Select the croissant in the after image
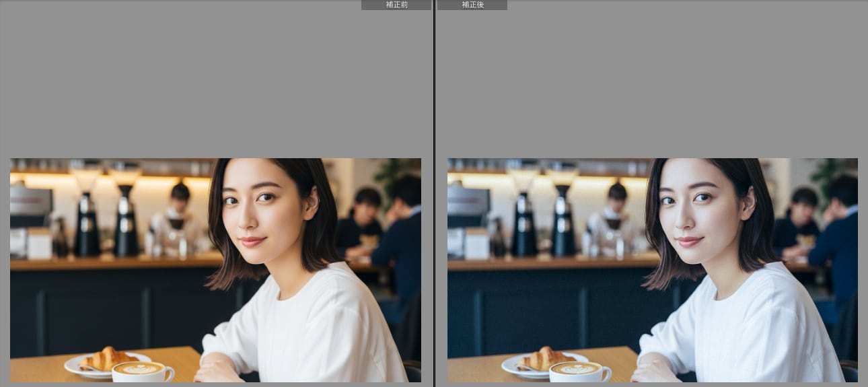Image resolution: width=868 pixels, height=387 pixels. click(x=542, y=359)
